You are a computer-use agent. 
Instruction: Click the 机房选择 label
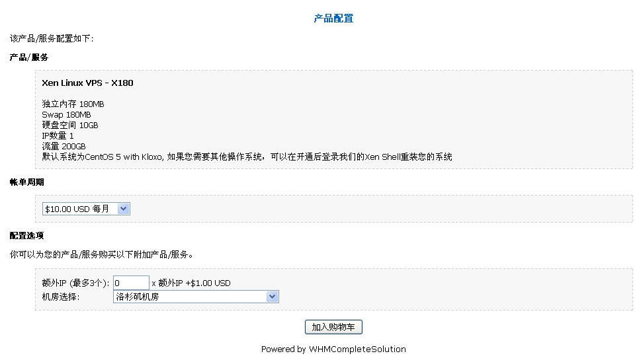click(61, 297)
